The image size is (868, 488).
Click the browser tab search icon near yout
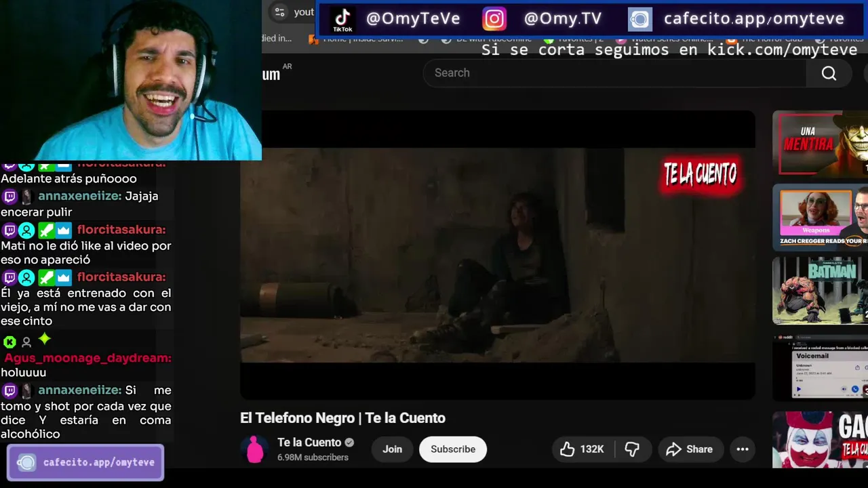(x=279, y=12)
